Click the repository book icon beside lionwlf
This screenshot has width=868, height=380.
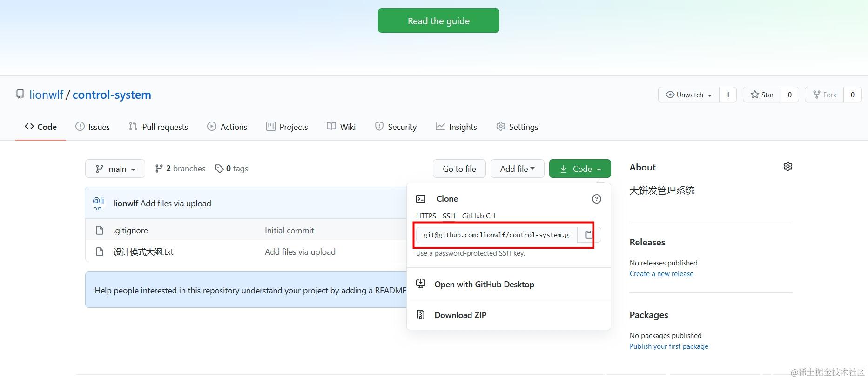pyautogui.click(x=20, y=95)
